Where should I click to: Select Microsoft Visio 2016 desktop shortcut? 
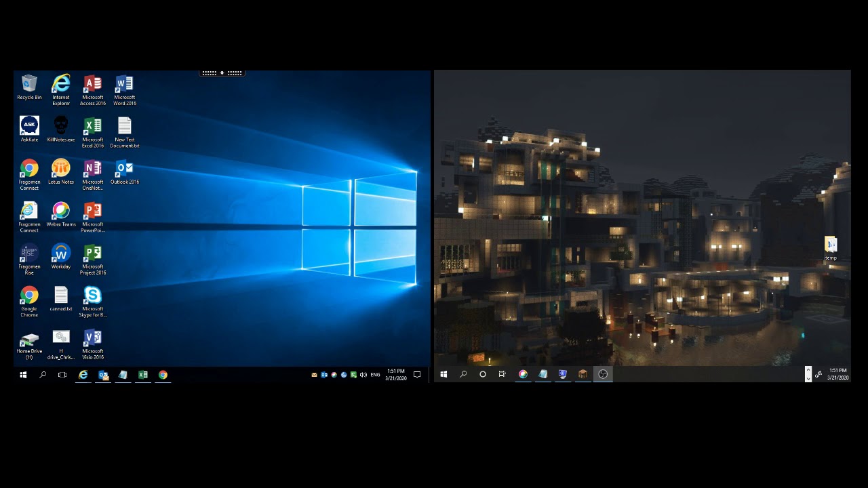coord(93,344)
